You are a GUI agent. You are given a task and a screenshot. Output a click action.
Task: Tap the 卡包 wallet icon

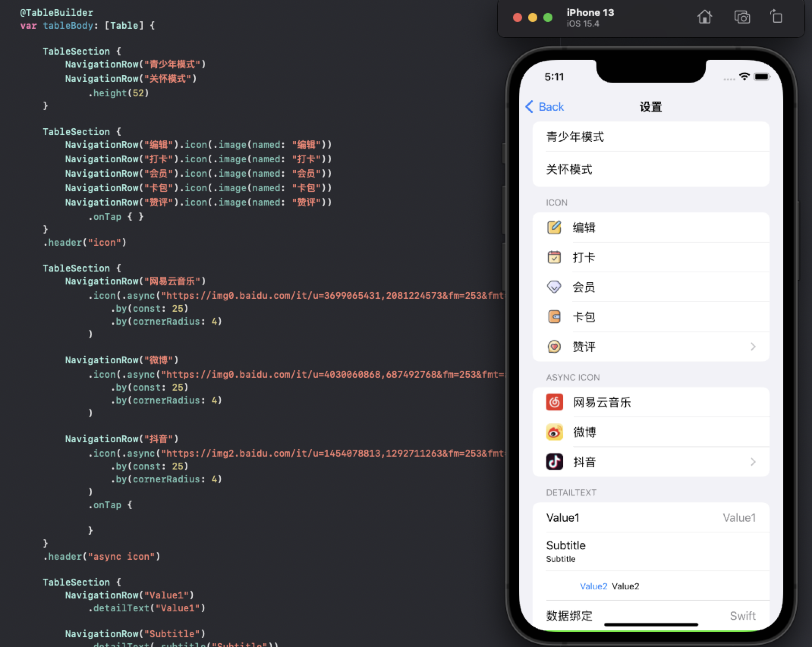(x=554, y=317)
